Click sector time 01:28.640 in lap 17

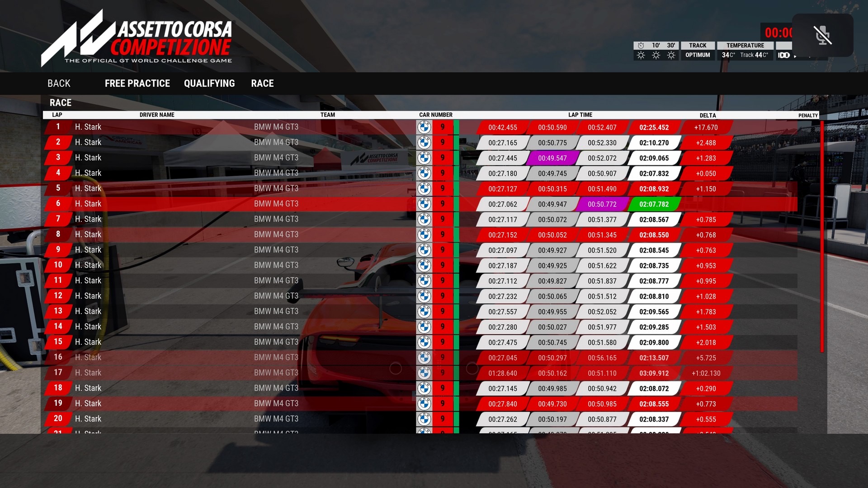point(502,373)
